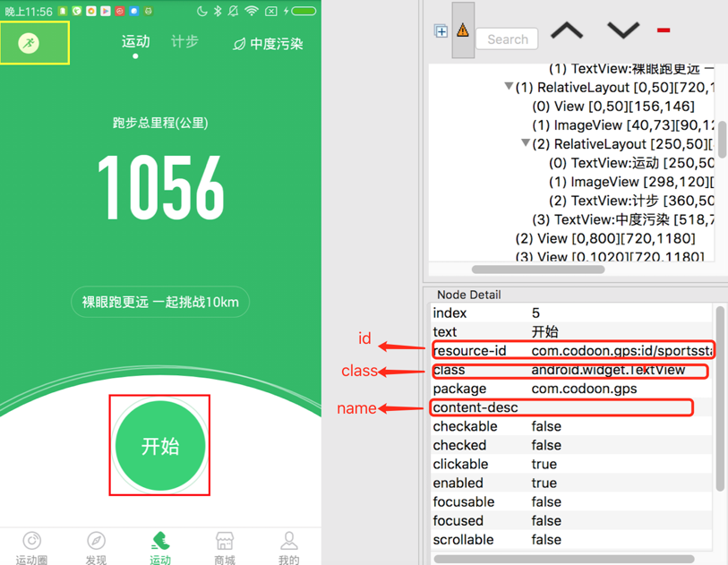Go to previous search result up arrow
Image resolution: width=728 pixels, height=565 pixels.
tap(567, 30)
